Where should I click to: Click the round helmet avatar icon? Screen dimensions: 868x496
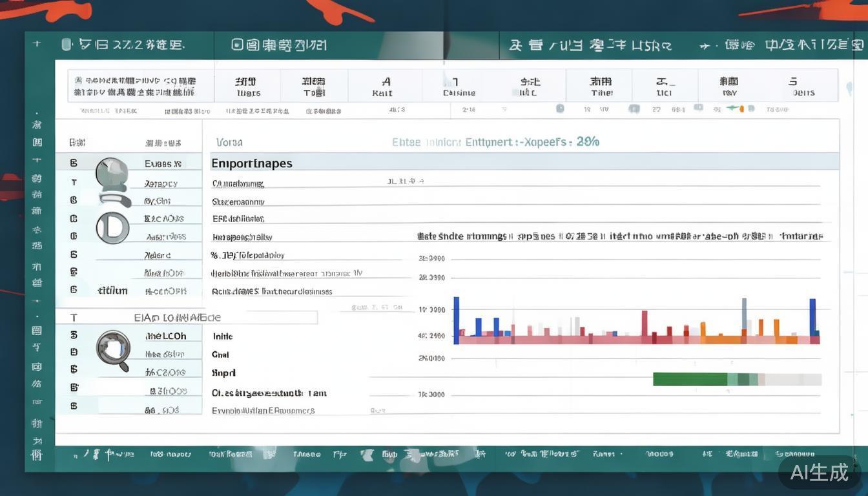point(110,174)
